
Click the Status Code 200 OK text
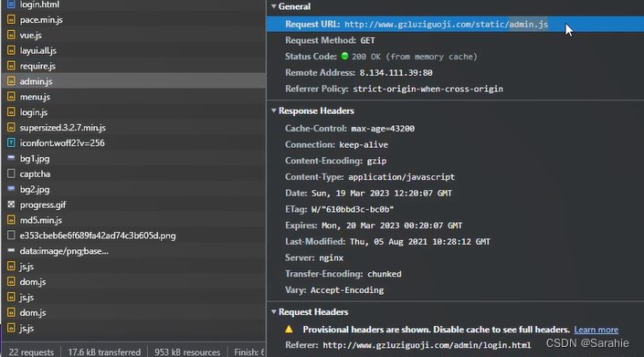pyautogui.click(x=415, y=57)
